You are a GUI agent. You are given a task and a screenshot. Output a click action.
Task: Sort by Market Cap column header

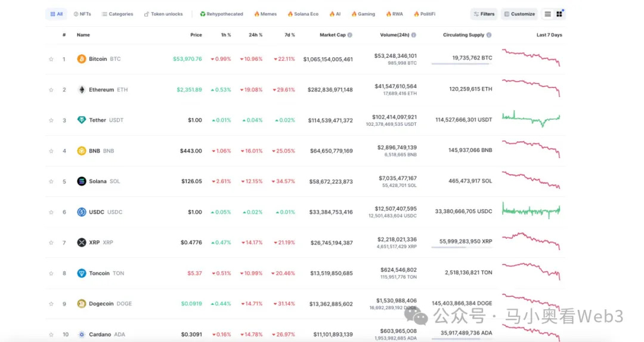pos(333,35)
